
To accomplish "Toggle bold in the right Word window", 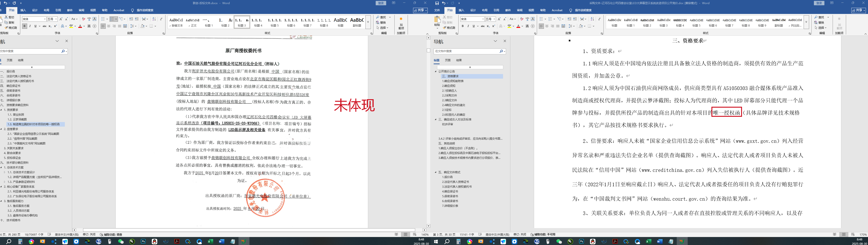I will pos(463,26).
